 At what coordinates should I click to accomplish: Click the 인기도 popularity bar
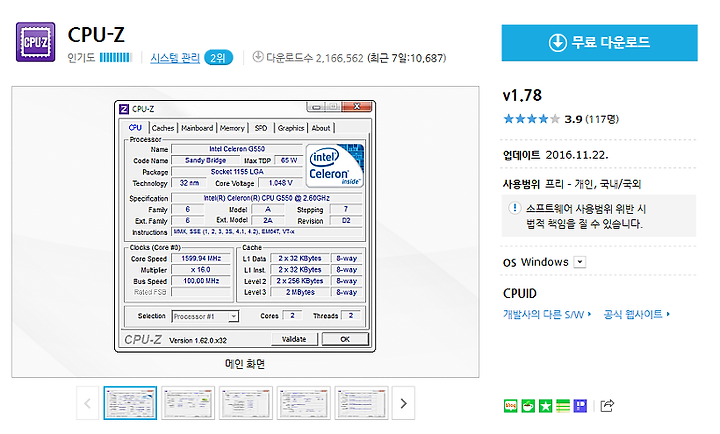click(116, 57)
